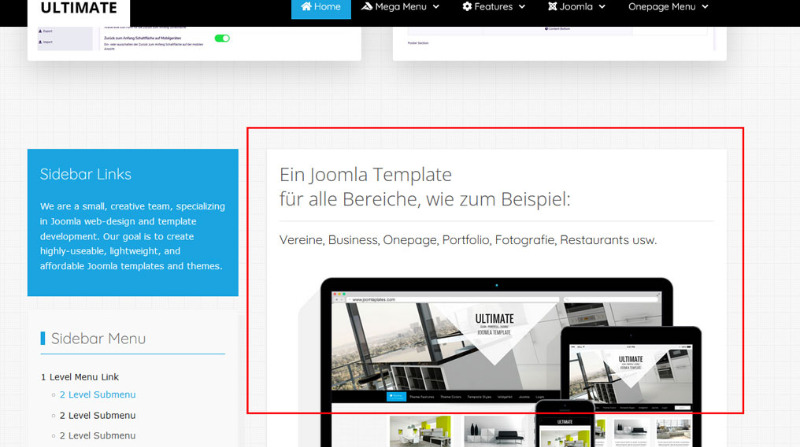Click the second 2 Level Submenu entry
The height and width of the screenshot is (447, 800).
point(97,415)
